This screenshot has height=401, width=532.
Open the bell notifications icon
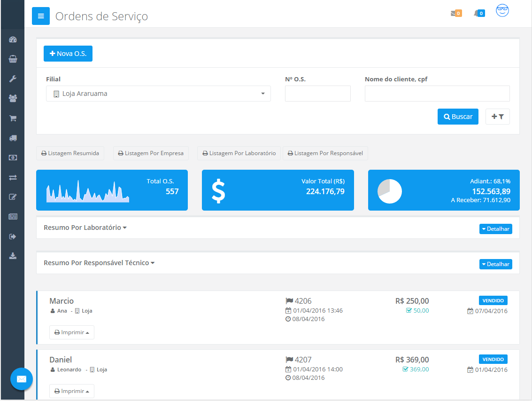point(479,13)
